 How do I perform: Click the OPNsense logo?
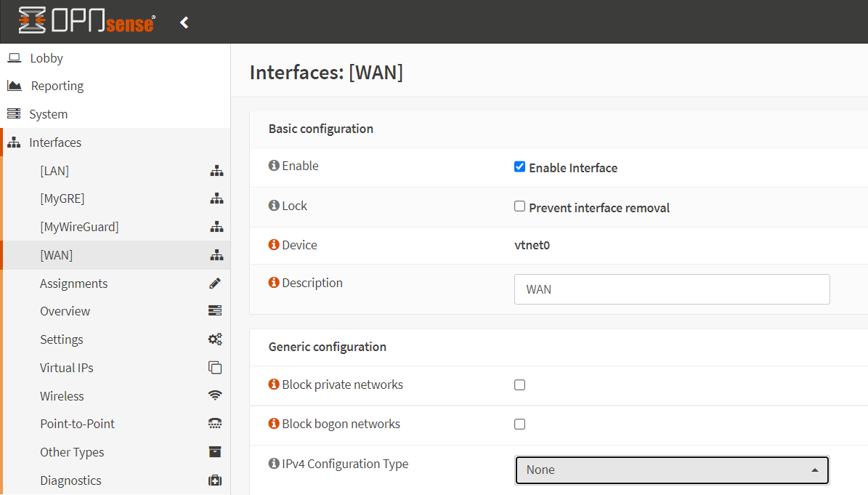click(x=86, y=21)
